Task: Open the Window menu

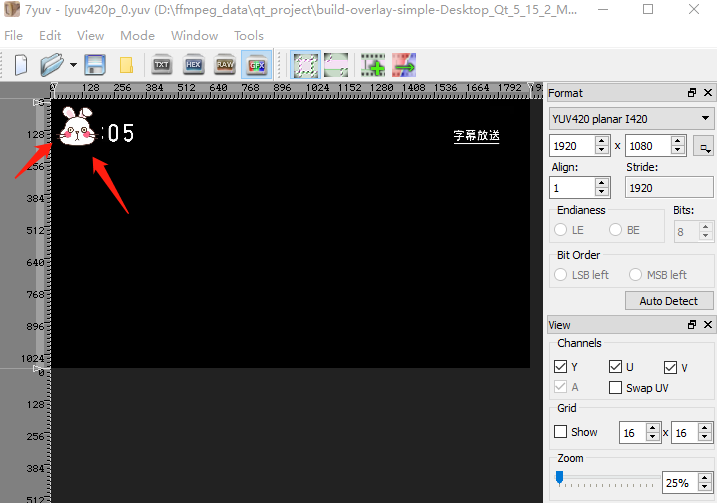Action: (x=194, y=36)
